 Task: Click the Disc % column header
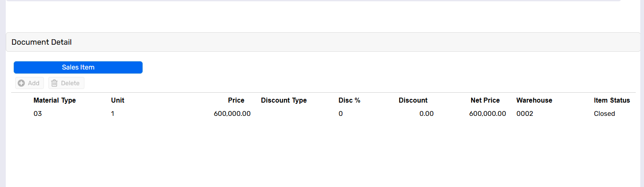coord(350,100)
